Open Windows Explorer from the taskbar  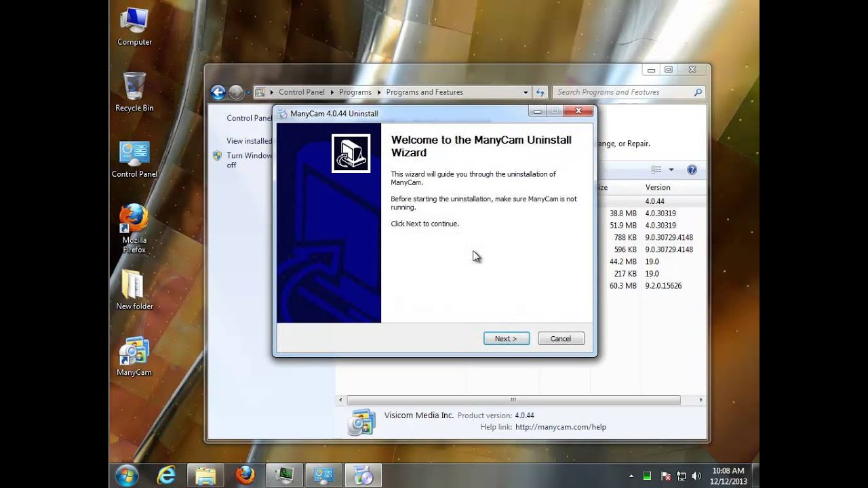pyautogui.click(x=205, y=474)
